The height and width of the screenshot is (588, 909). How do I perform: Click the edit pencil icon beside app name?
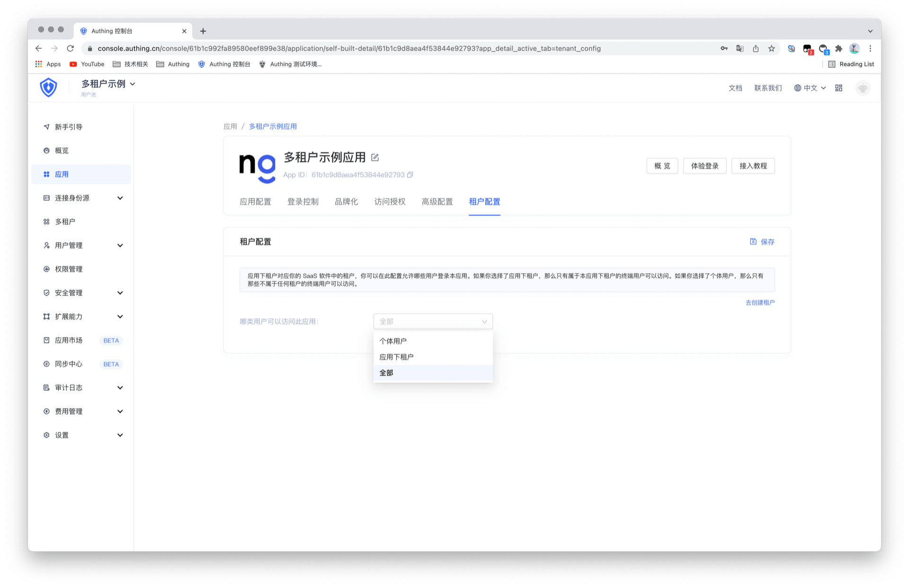pos(375,157)
